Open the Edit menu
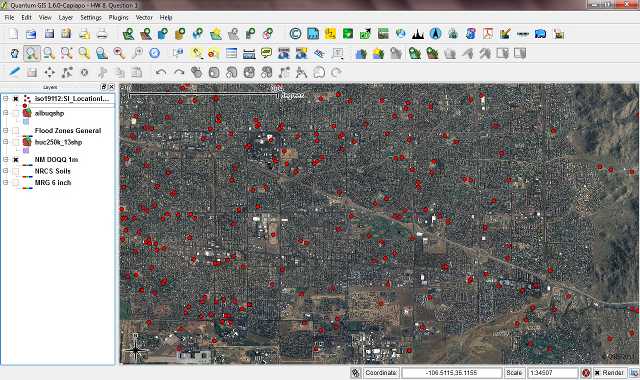This screenshot has width=640, height=380. coord(27,18)
